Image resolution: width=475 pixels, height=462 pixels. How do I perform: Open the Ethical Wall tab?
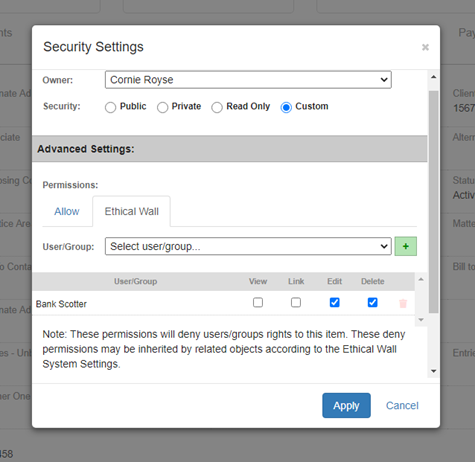pos(132,211)
